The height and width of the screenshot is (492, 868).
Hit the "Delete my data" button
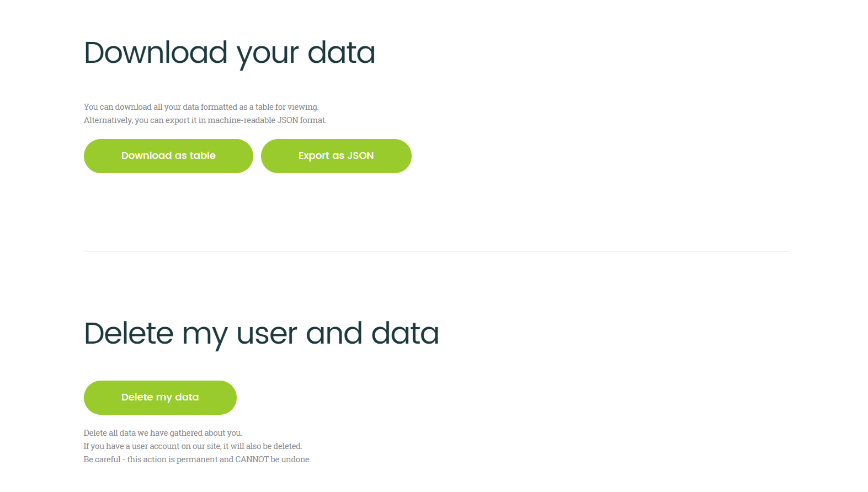160,398
